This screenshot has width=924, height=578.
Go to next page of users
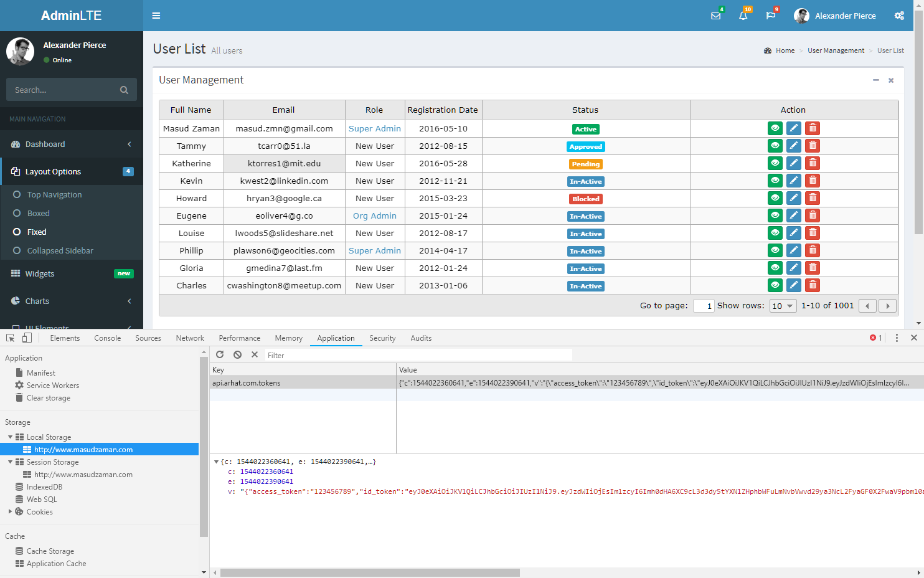coord(887,306)
